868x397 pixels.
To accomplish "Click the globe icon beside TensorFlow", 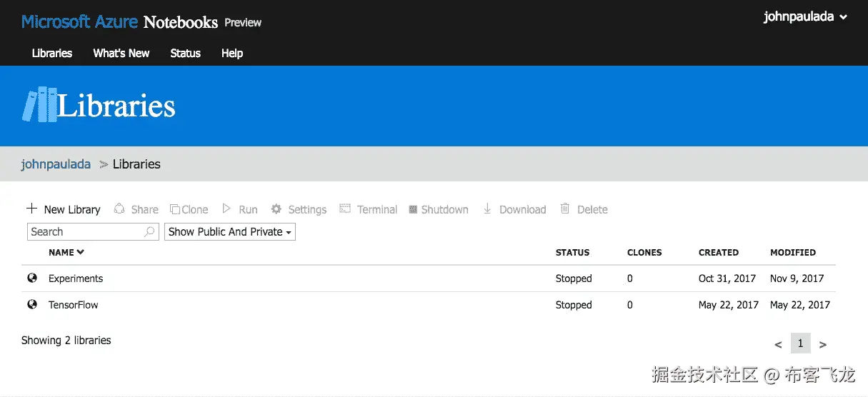I will [32, 304].
